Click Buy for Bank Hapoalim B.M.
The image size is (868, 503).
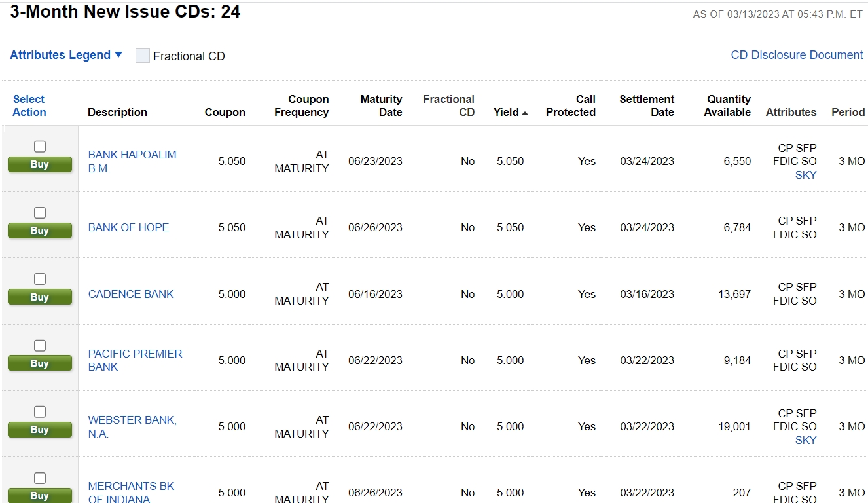coord(40,164)
